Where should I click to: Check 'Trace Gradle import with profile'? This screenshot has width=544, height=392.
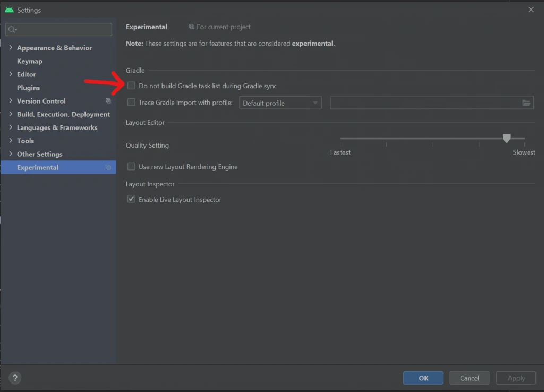point(131,103)
